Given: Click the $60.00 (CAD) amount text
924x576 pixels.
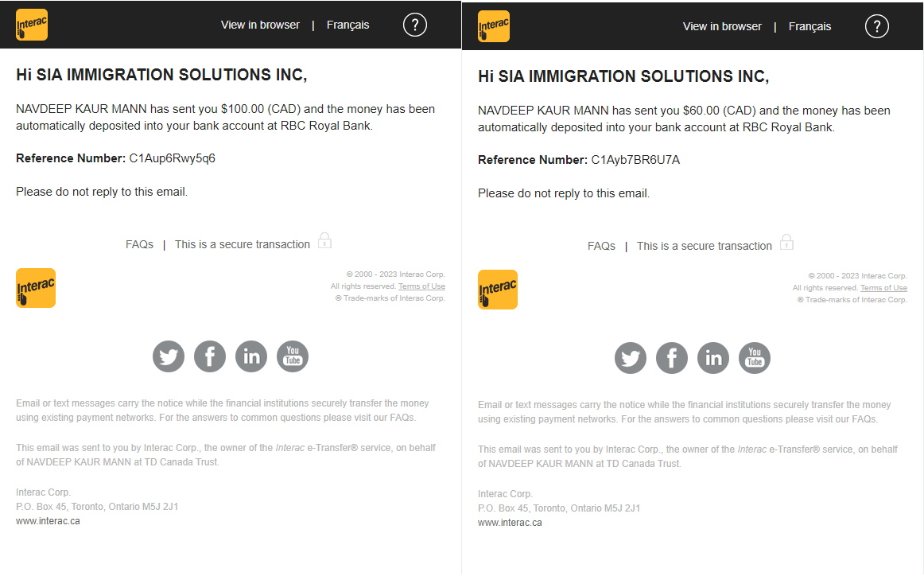Looking at the screenshot, I should pos(720,111).
